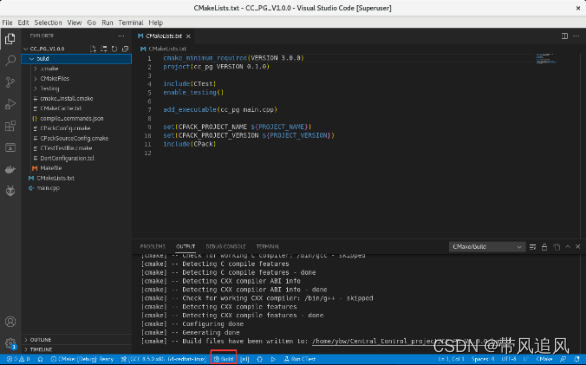Close the bottom output panel

click(578, 247)
